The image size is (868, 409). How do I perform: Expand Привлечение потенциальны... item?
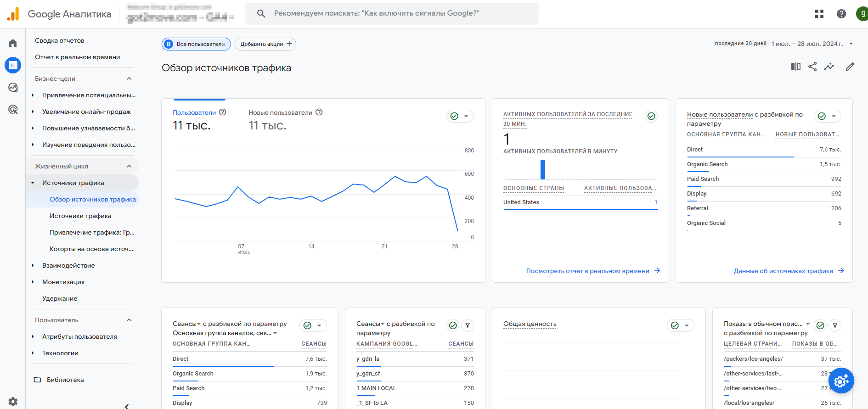pos(33,95)
